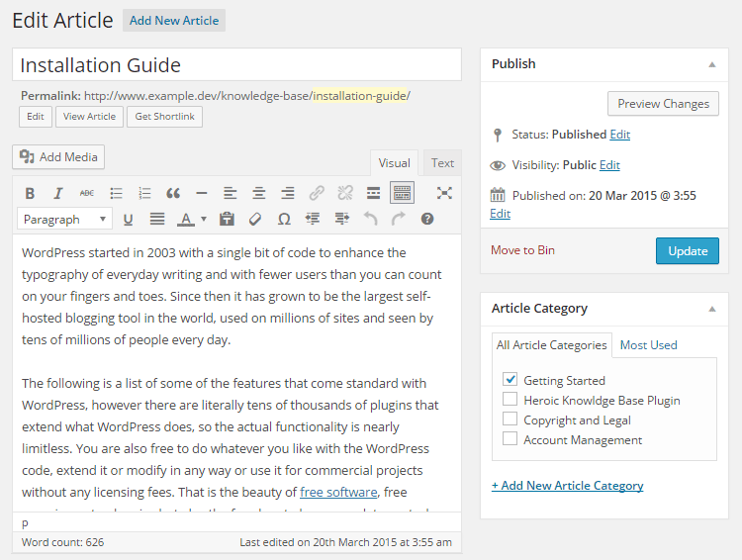
Task: Edit the Public visibility setting
Action: (609, 165)
